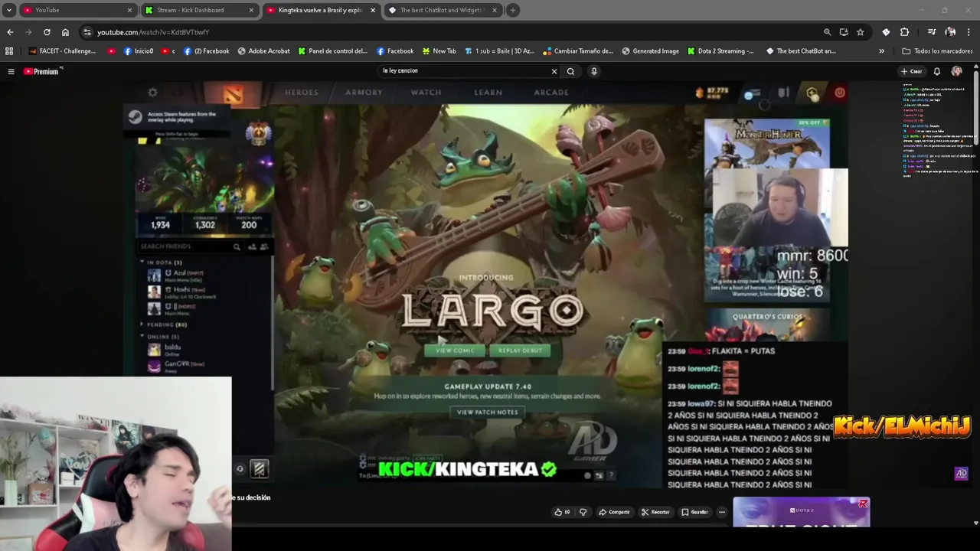
Task: Start voice search with microphone icon
Action: coord(594,71)
